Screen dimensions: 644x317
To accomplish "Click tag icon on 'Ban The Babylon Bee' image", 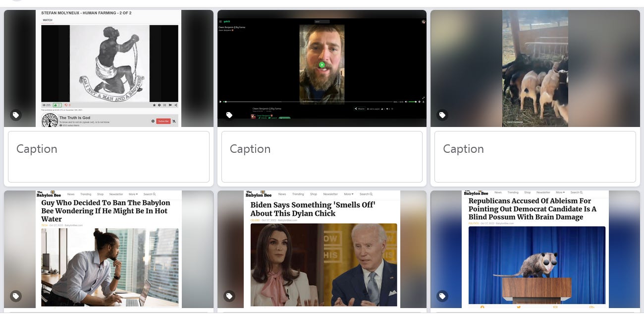I will coord(16,296).
